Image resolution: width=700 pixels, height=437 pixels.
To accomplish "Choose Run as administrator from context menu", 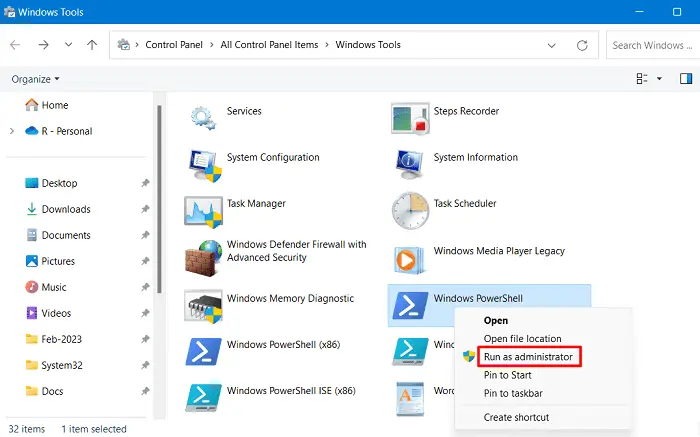I will (x=529, y=357).
